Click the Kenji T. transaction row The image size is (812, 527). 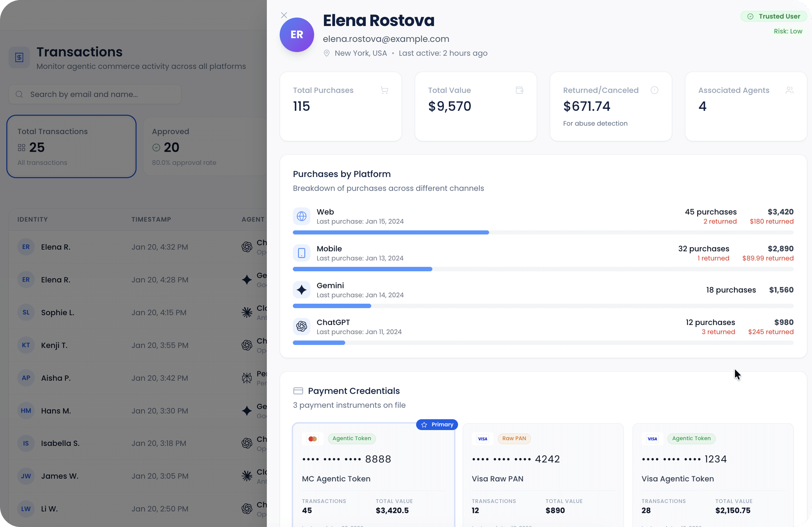coord(138,345)
